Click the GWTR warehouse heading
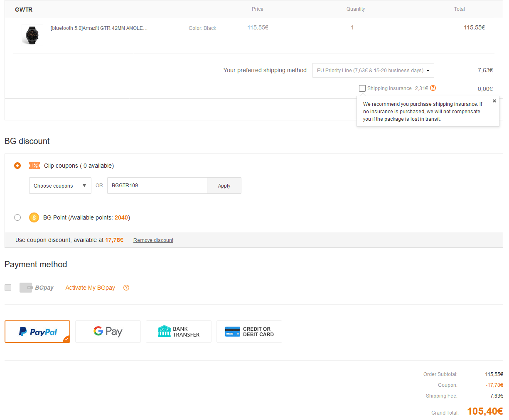Viewport: 509px width, 420px height. (24, 10)
